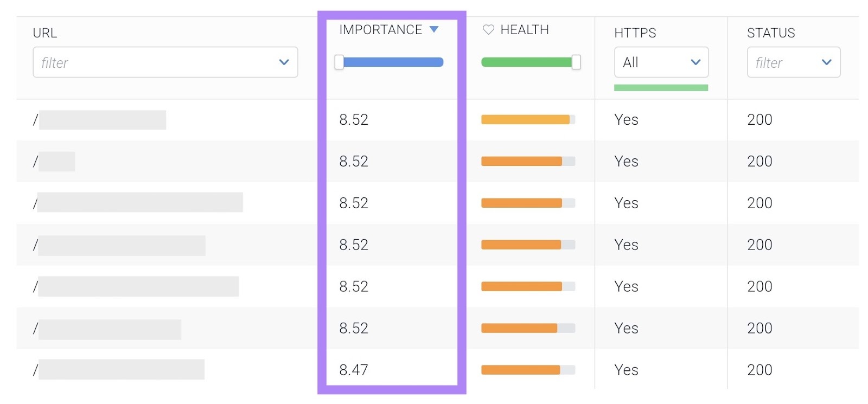Select the IMPORTANCE column header

tap(380, 30)
